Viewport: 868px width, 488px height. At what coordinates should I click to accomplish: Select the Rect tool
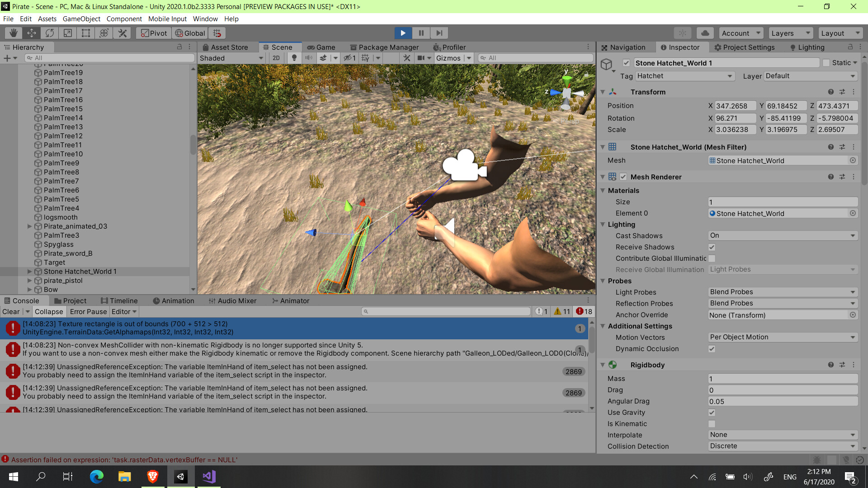coord(86,33)
